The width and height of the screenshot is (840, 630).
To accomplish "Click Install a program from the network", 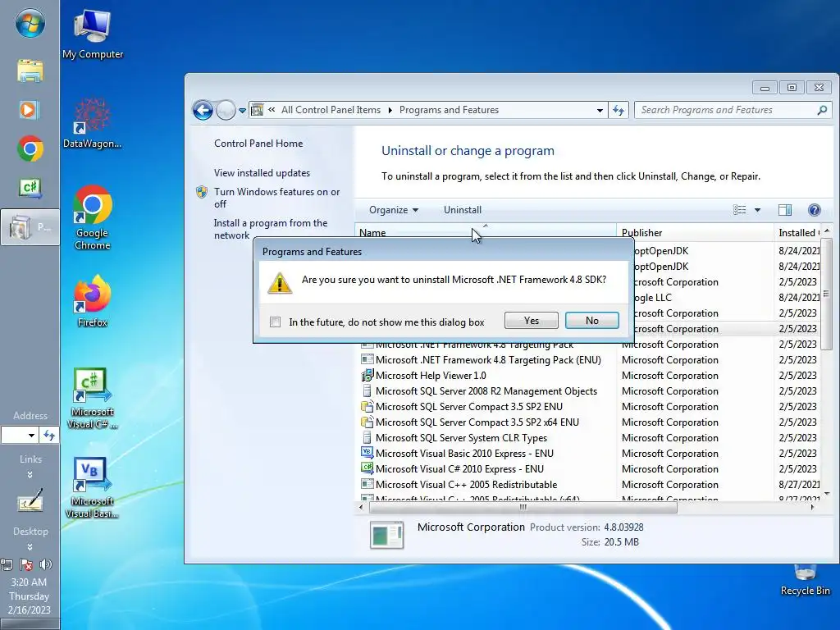I will (271, 229).
